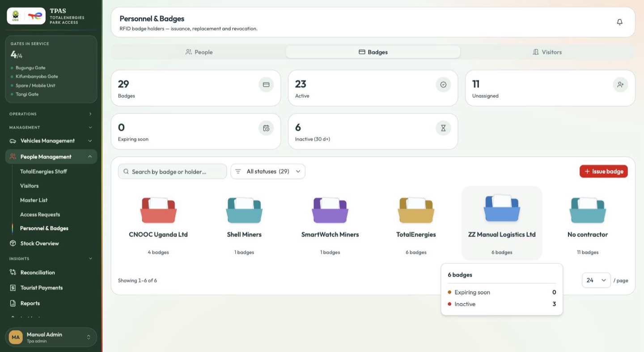Open the All statuses filter dropdown
The image size is (644, 352).
(268, 172)
